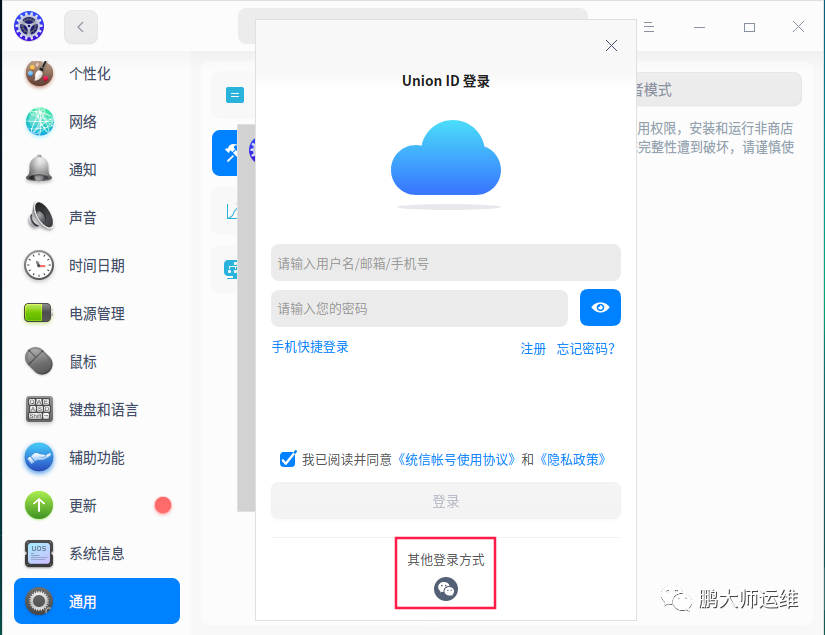
Task: Open the 键盘和语言 keyboard icon
Action: click(39, 409)
